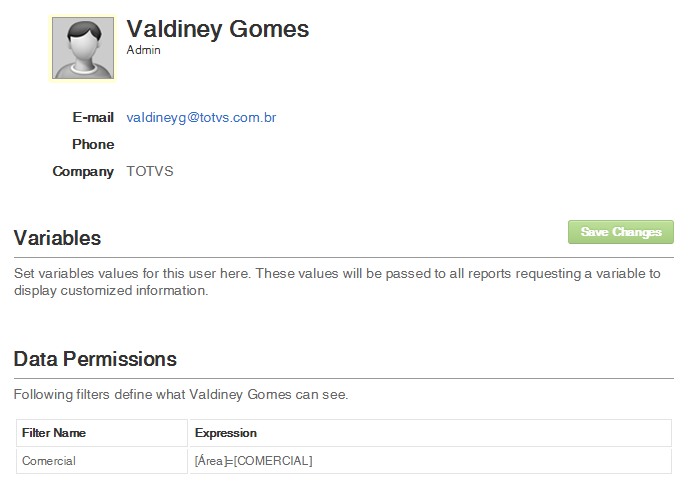Click the Data Permissions section heading

coord(95,359)
